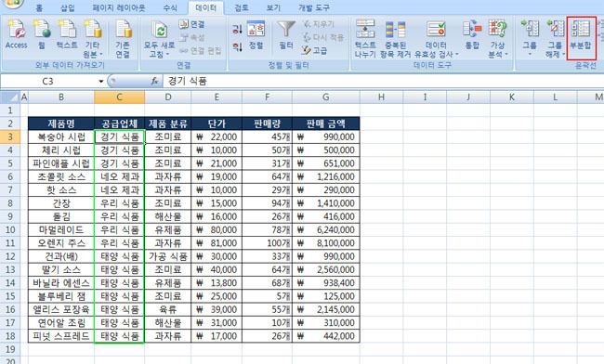Select cell 앨리스 포장육
The width and height of the screenshot is (604, 364).
point(61,309)
